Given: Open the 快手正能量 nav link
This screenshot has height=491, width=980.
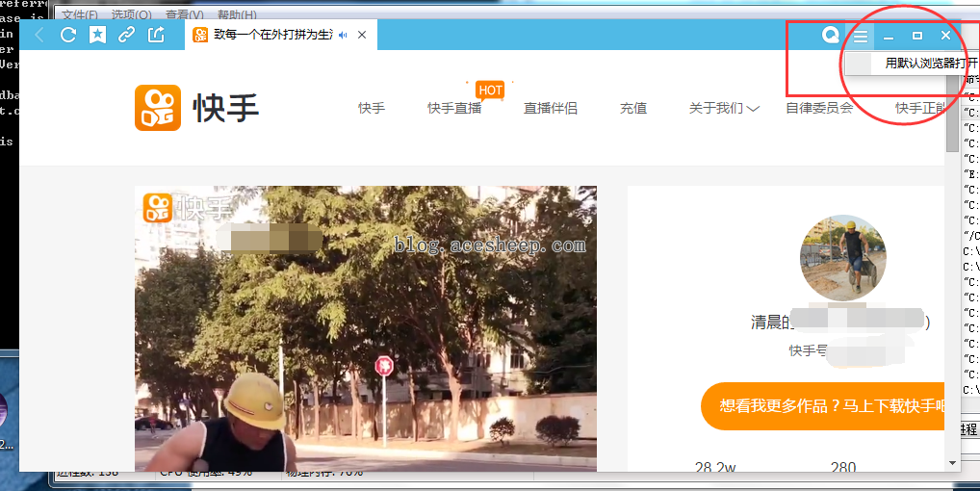Looking at the screenshot, I should click(920, 108).
